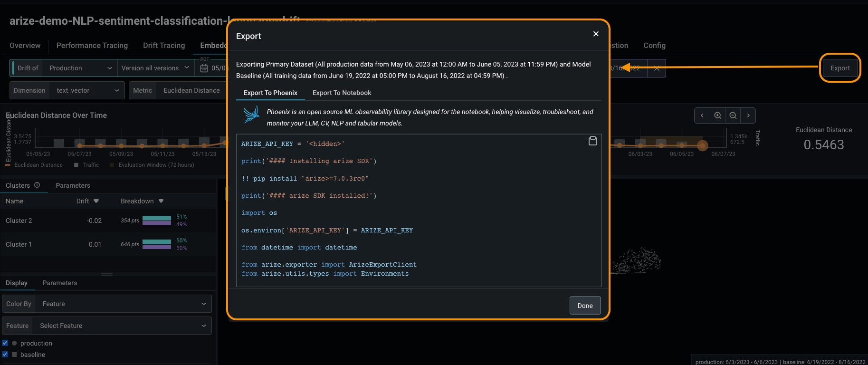868x365 pixels.
Task: Shift chart time range forward
Action: [x=748, y=115]
